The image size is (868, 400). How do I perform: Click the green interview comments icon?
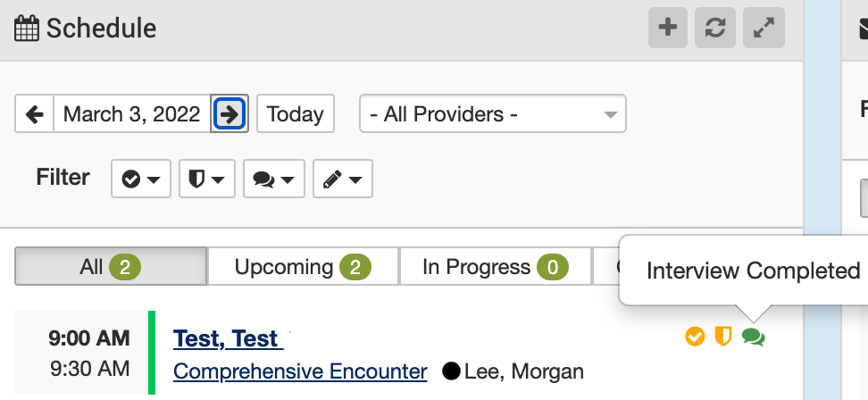pos(754,337)
